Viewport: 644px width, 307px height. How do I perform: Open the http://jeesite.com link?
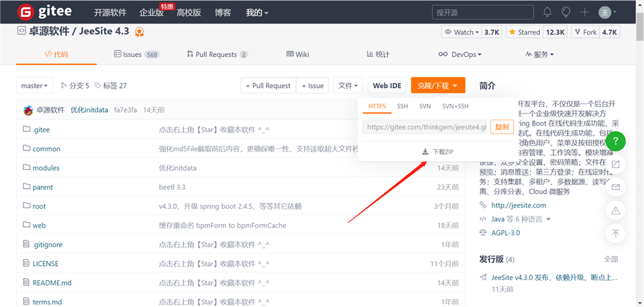tap(519, 205)
